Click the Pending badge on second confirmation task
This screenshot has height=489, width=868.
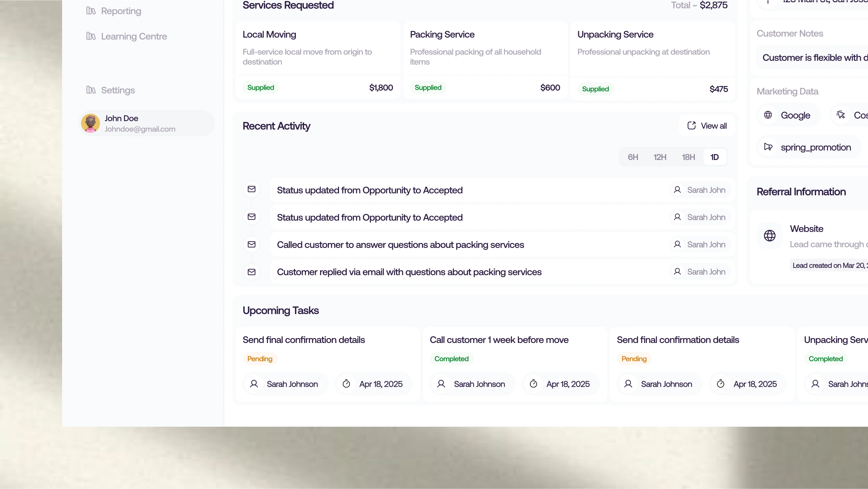634,359
